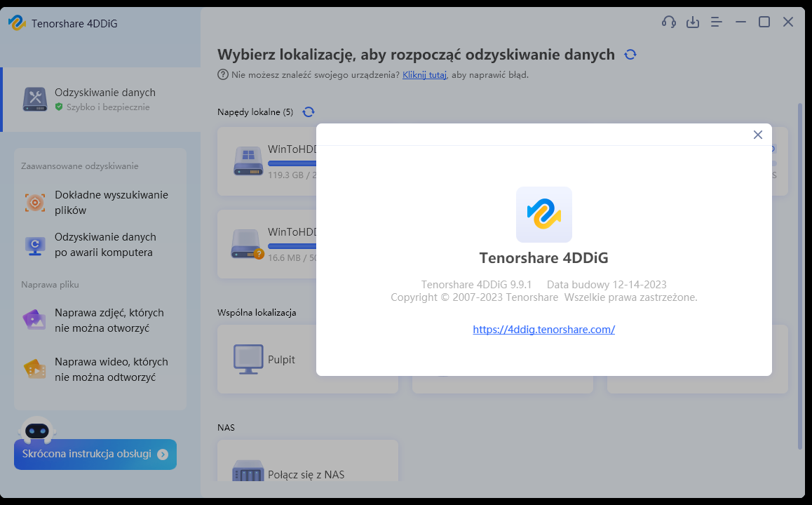This screenshot has width=812, height=505.
Task: Click the 'Wspólna lokalizacja' heading
Action: (257, 312)
